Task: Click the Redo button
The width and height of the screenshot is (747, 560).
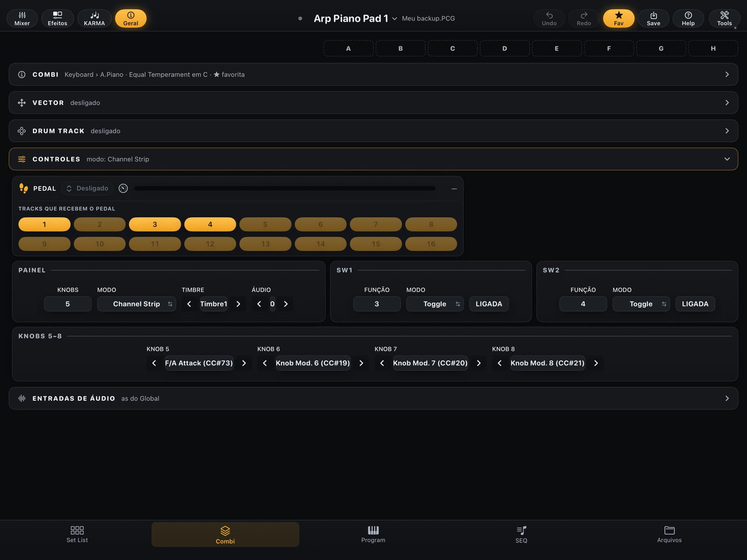Action: [x=584, y=18]
